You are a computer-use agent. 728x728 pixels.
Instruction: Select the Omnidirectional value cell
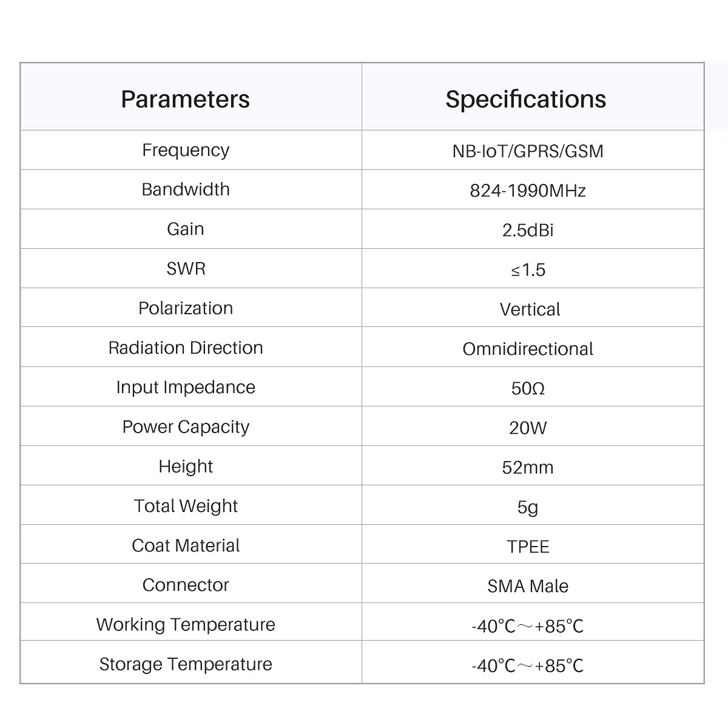pyautogui.click(x=528, y=349)
